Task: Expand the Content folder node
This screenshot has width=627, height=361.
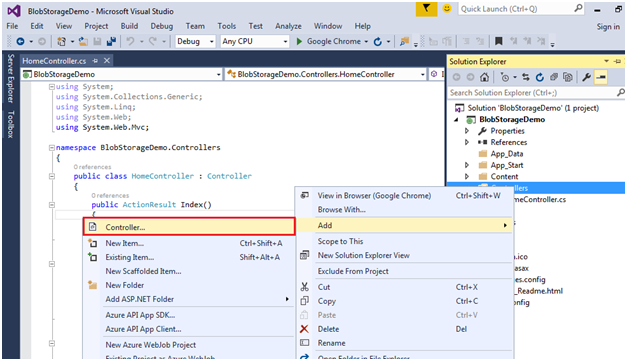Action: point(467,176)
